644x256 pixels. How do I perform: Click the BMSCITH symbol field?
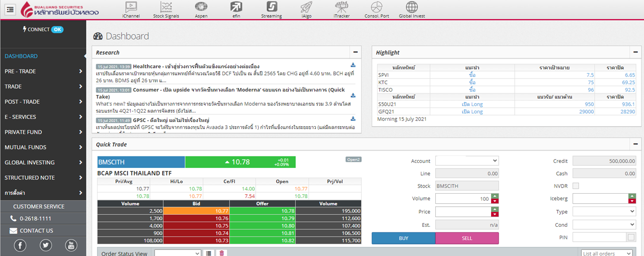[141, 162]
